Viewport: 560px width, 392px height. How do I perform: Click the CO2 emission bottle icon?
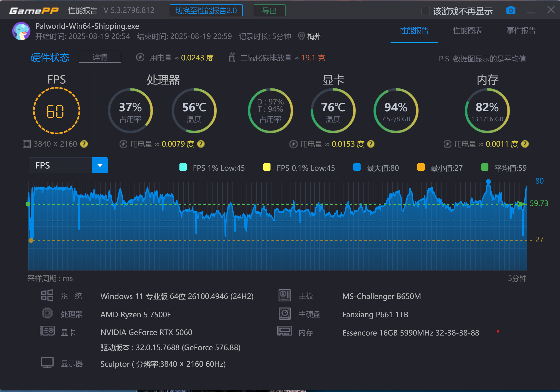[x=232, y=57]
